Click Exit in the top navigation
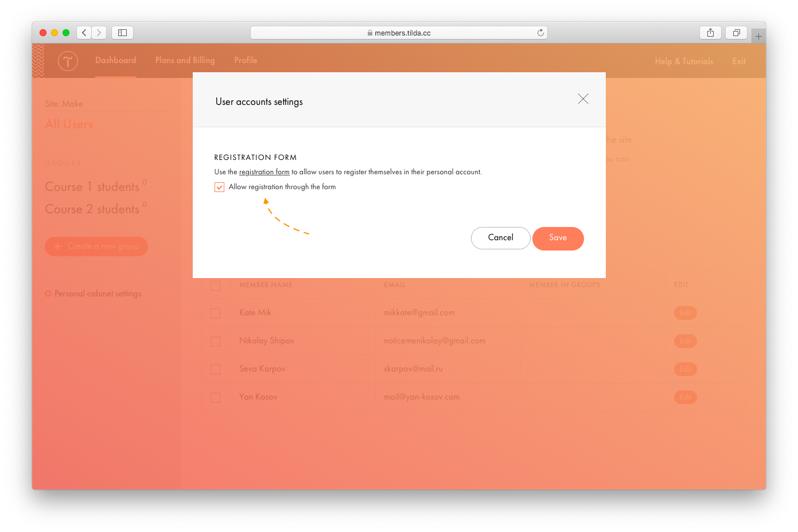This screenshot has height=532, width=798. [739, 61]
